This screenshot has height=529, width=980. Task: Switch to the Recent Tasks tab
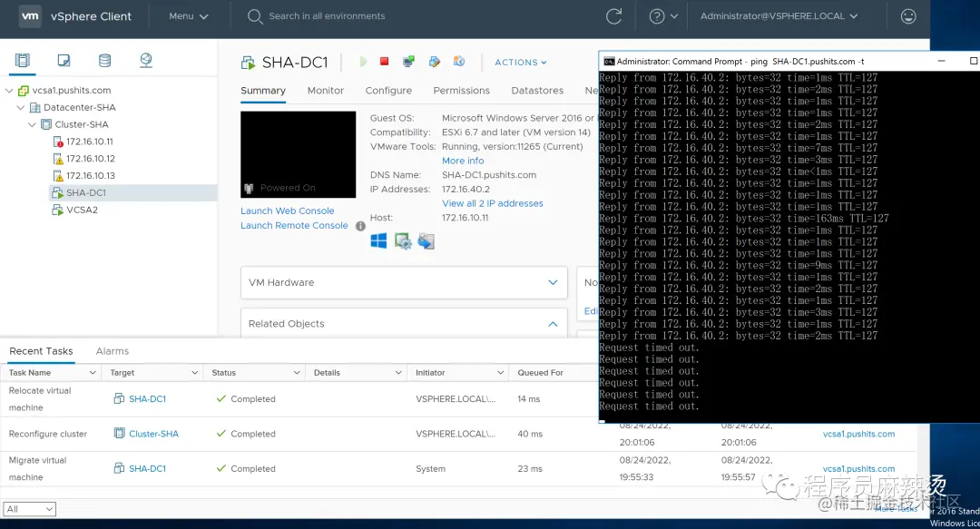click(x=41, y=351)
